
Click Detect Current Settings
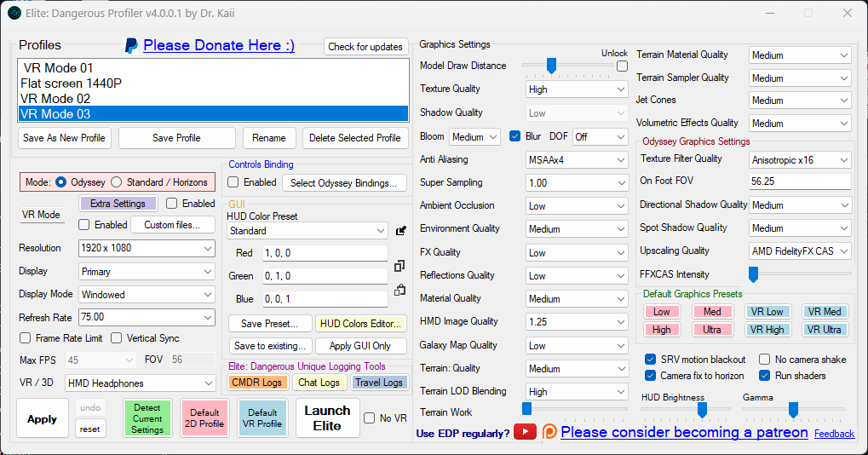[147, 418]
